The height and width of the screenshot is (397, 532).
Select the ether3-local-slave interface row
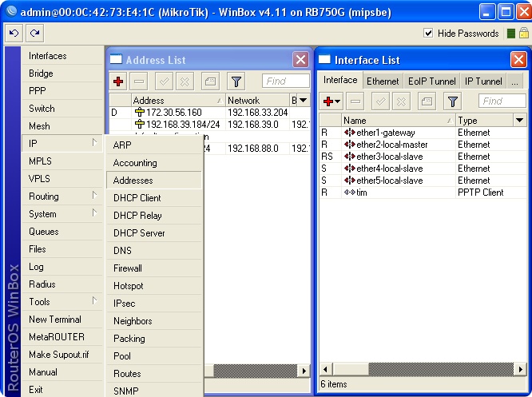pyautogui.click(x=423, y=157)
